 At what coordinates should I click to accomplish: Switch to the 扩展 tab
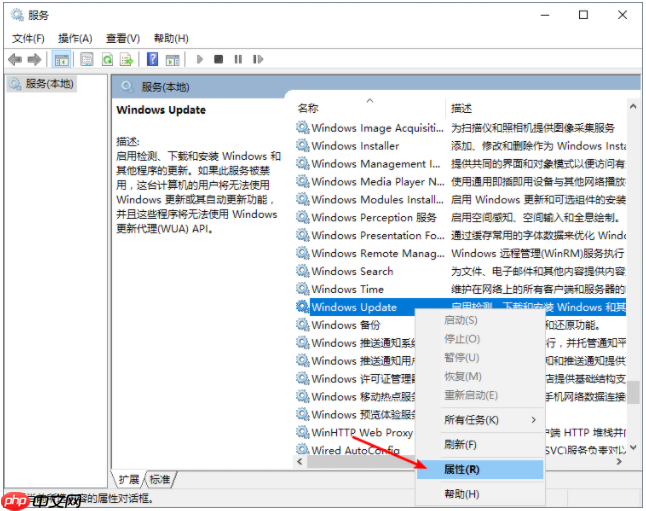click(x=129, y=480)
